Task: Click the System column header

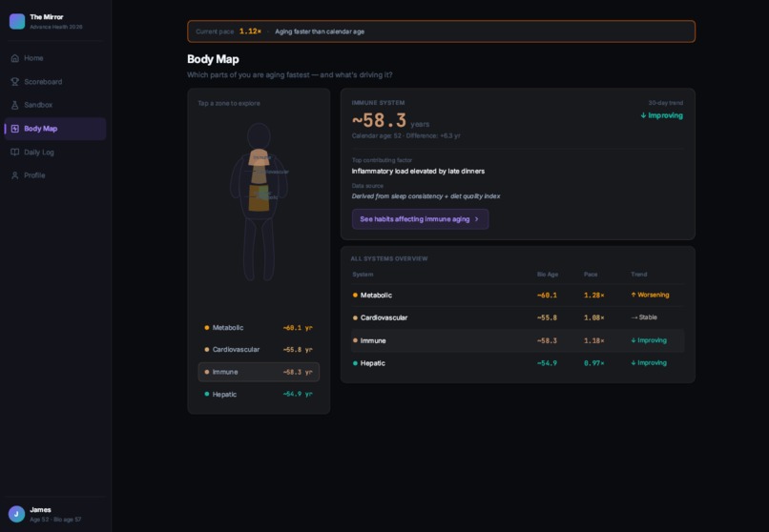Action: tap(363, 275)
